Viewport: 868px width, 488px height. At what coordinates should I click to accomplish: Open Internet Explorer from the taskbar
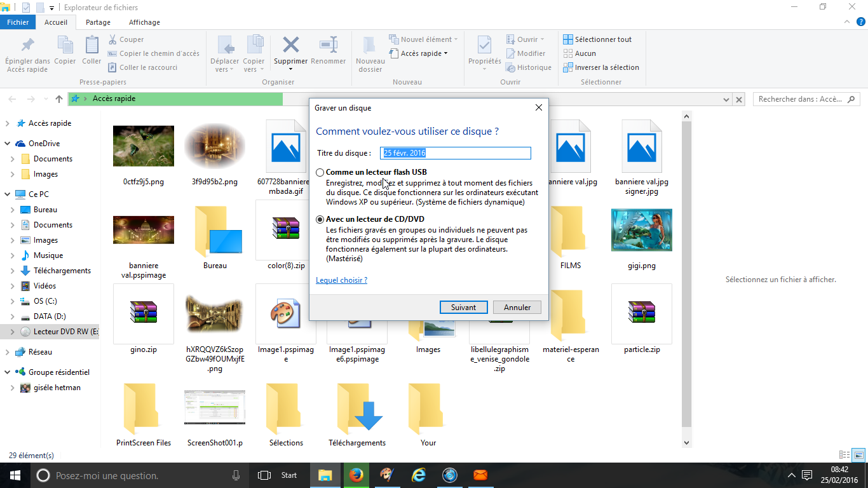pyautogui.click(x=418, y=475)
